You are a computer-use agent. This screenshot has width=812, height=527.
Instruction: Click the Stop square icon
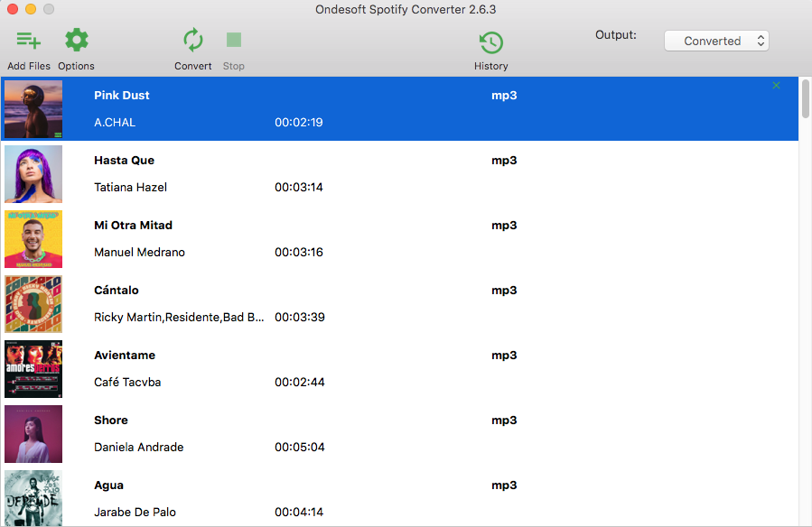pyautogui.click(x=234, y=40)
